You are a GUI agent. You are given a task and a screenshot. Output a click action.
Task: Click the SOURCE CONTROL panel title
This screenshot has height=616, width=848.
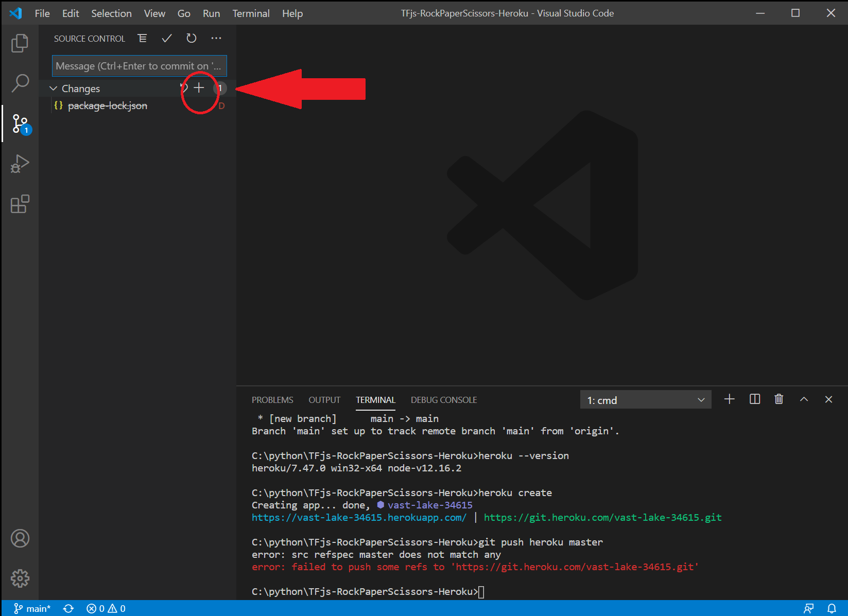click(x=90, y=39)
